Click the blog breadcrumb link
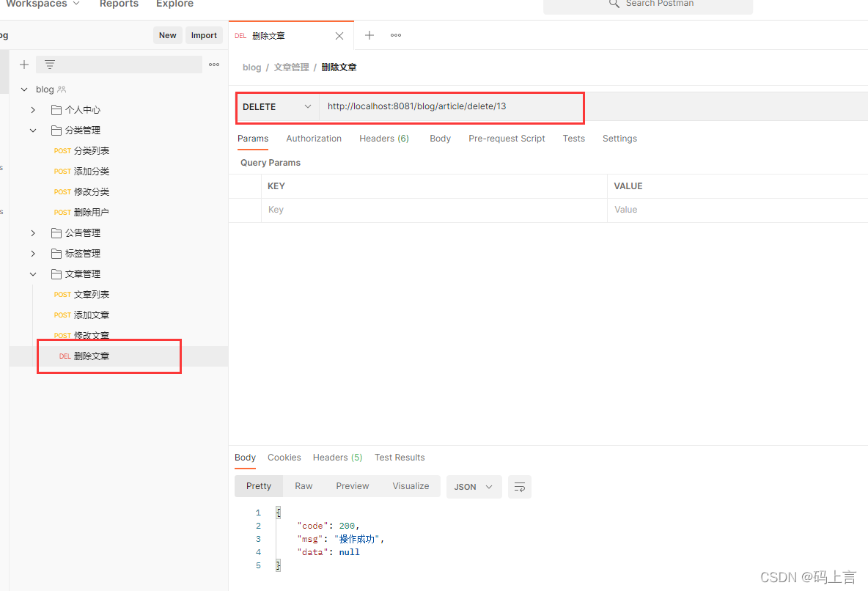The image size is (868, 591). (252, 67)
